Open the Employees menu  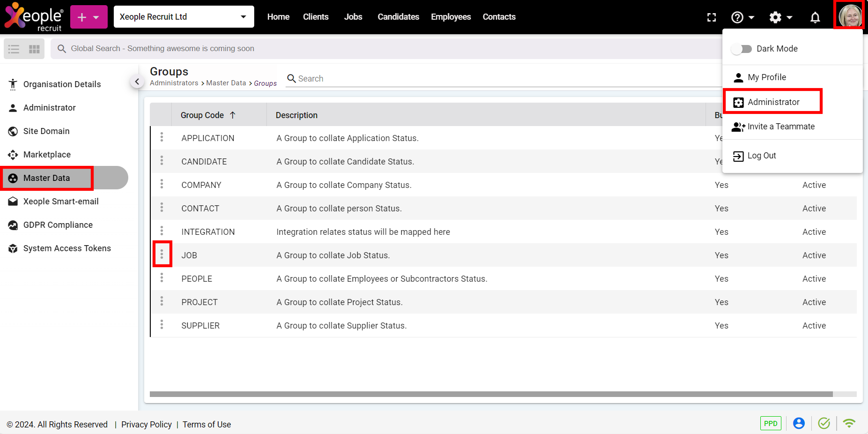pyautogui.click(x=451, y=17)
